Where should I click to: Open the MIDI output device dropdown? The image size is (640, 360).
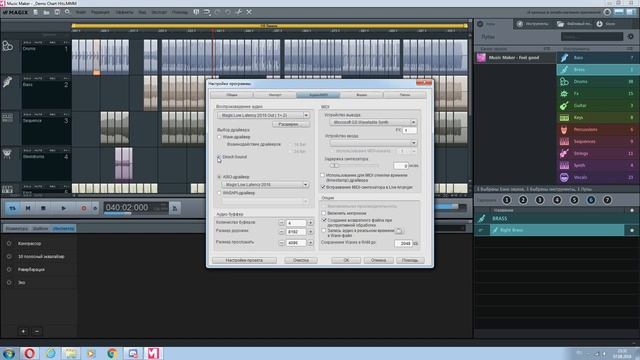(x=373, y=122)
